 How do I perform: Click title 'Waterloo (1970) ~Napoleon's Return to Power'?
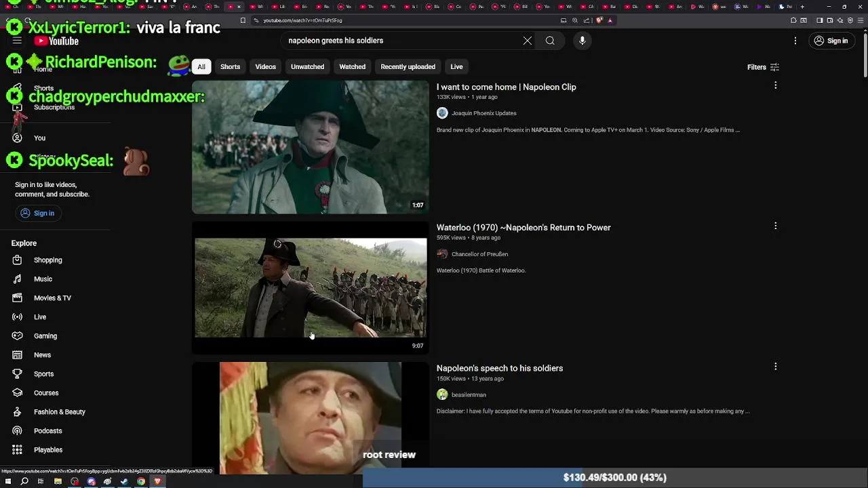tap(524, 227)
